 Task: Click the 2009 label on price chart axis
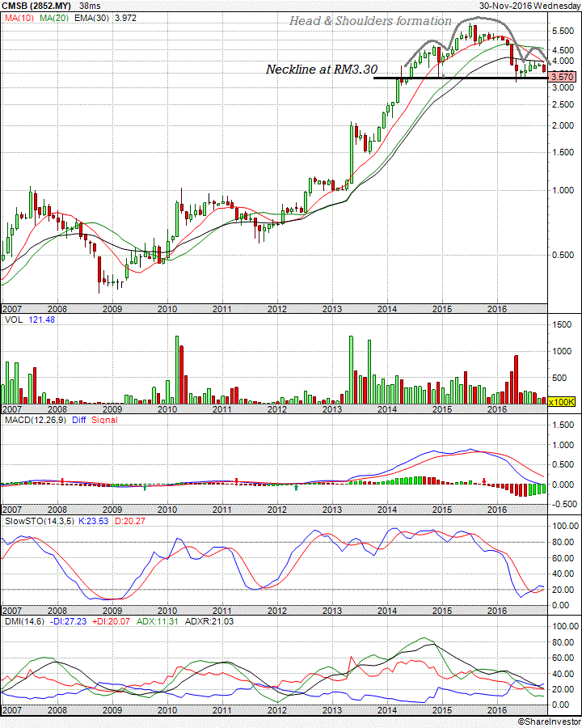[112, 309]
